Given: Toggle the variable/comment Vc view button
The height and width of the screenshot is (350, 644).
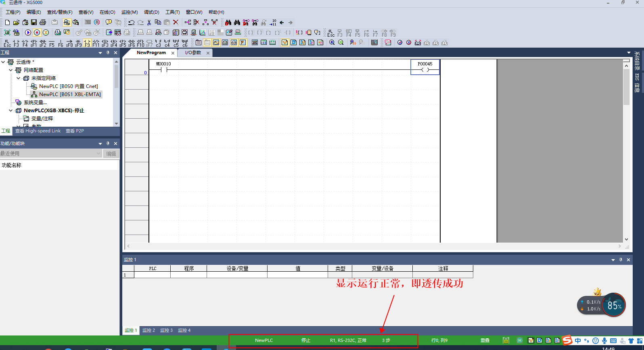Looking at the screenshot, I should coord(320,43).
